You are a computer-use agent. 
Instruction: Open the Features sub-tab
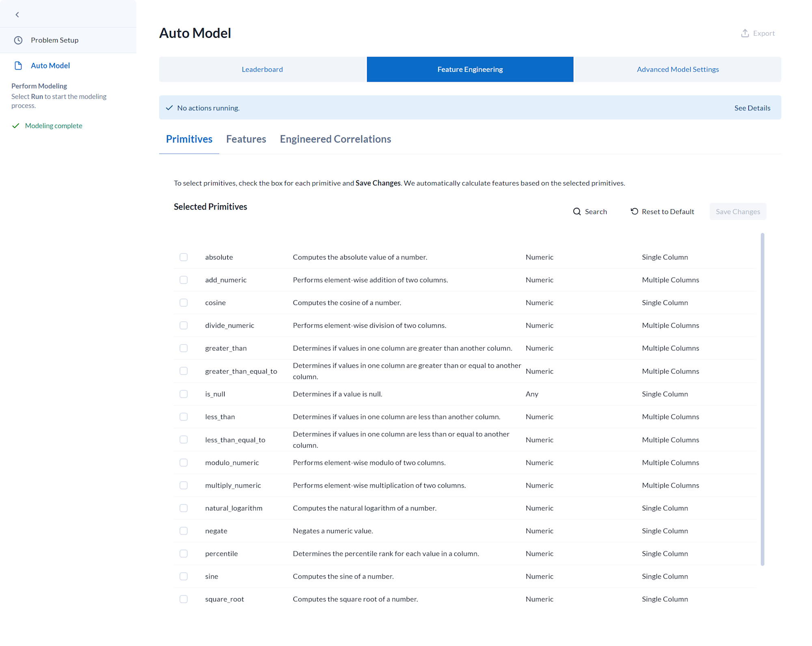(246, 139)
